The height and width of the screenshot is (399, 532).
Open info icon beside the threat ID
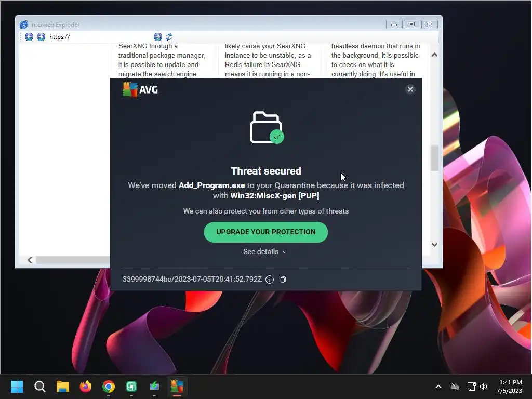270,279
